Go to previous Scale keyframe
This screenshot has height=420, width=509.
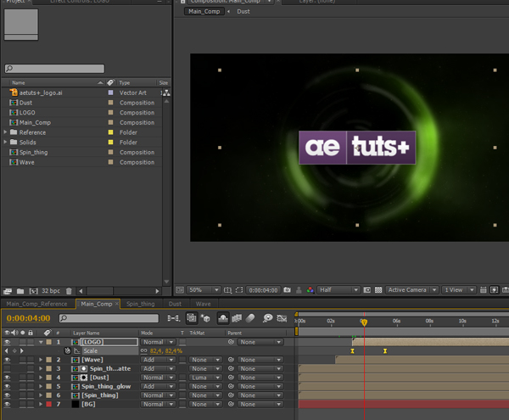[x=7, y=351]
